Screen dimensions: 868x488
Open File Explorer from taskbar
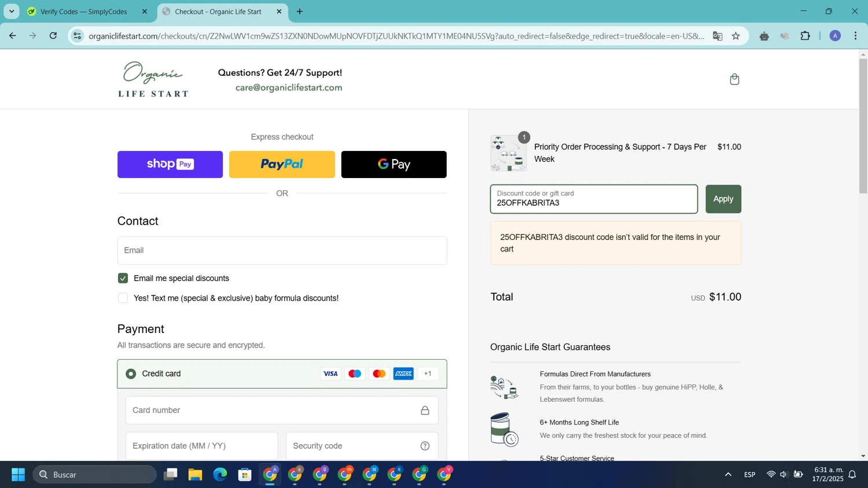(x=195, y=475)
